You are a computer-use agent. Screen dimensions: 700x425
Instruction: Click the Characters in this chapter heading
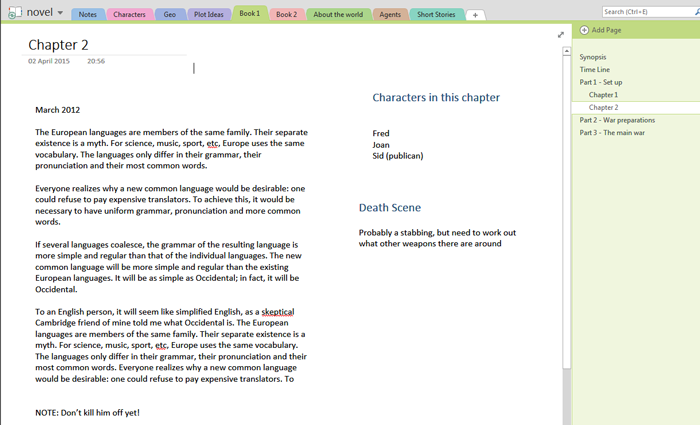click(436, 97)
